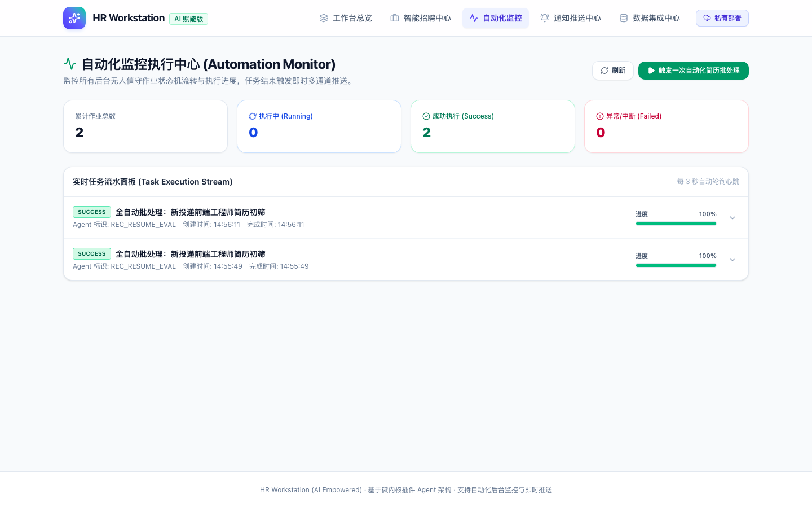812x508 pixels.
Task: Click the briefcase icon beside 智能招聘中心
Action: [x=395, y=18]
